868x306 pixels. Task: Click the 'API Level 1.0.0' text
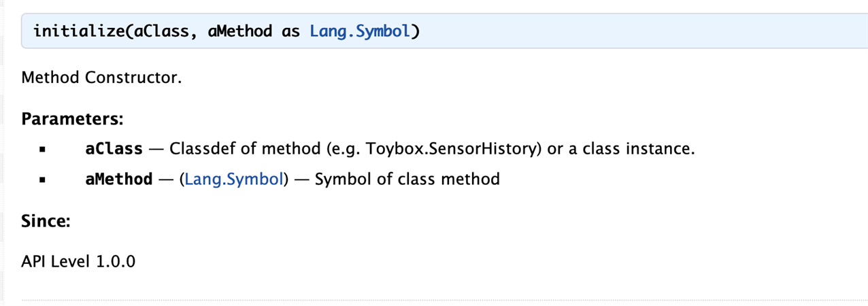point(79,261)
